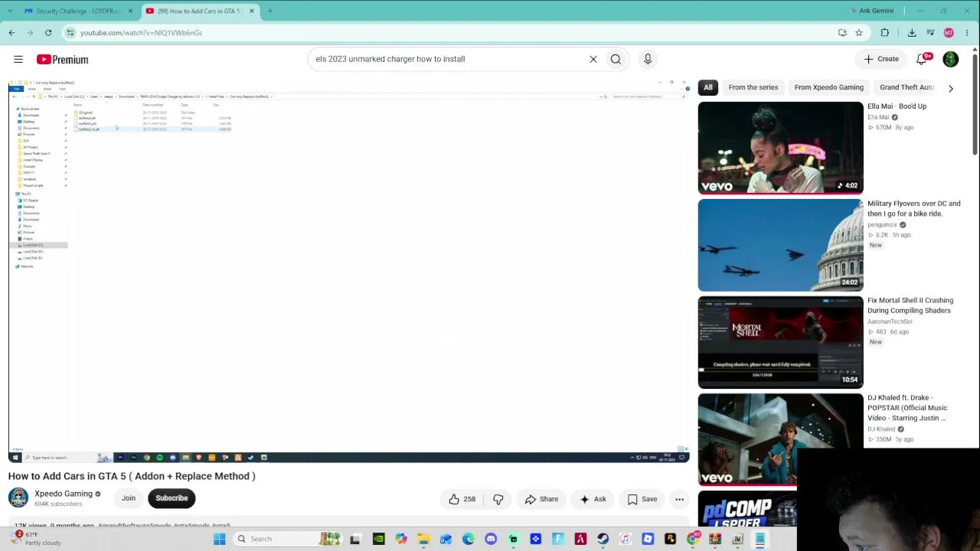Open Fix Mortal Shell II Crashing title
Image resolution: width=980 pixels, height=551 pixels.
(910, 305)
